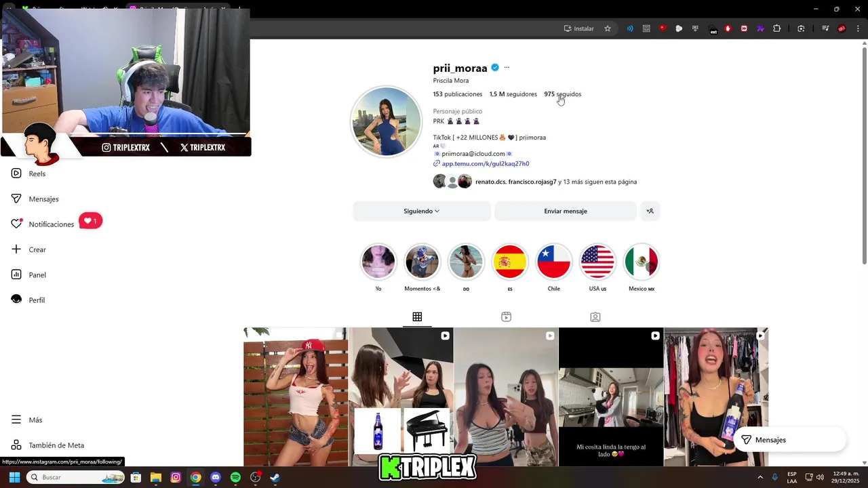Open the 'Momentos <&' story highlight

pyautogui.click(x=422, y=262)
